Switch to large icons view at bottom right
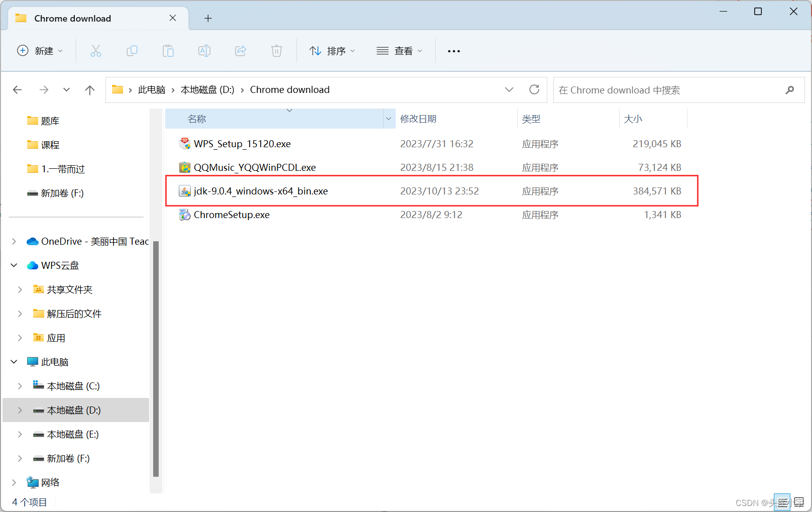This screenshot has width=812, height=512. pyautogui.click(x=798, y=502)
